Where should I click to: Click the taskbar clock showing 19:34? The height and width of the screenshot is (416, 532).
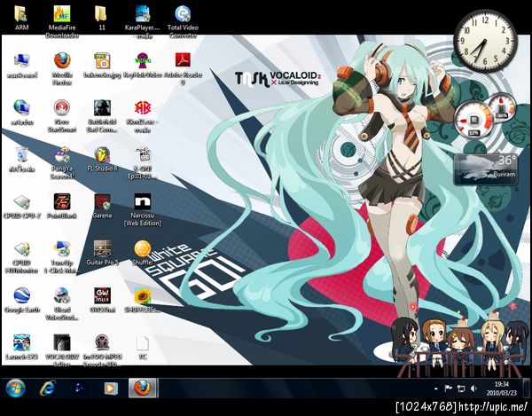502,389
